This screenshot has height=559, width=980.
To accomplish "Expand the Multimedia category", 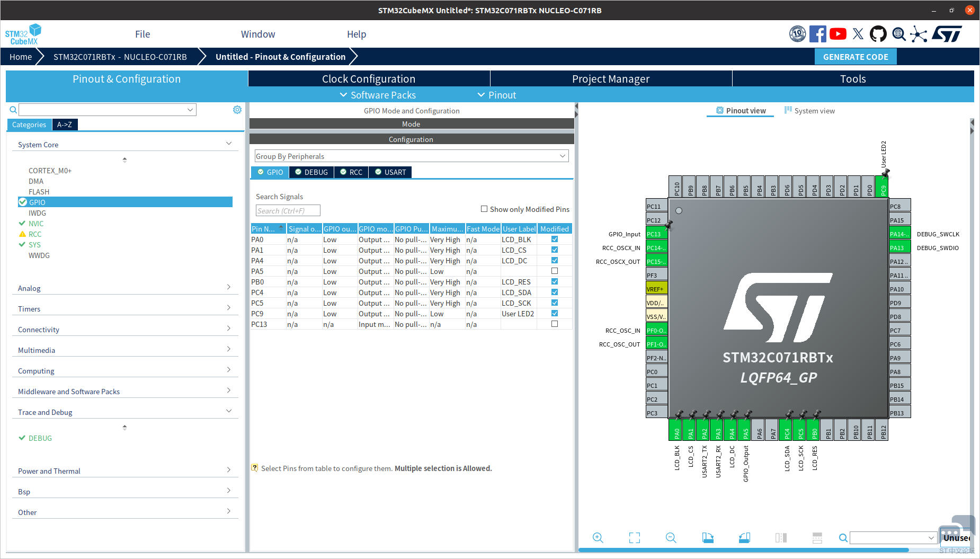I will tap(229, 349).
